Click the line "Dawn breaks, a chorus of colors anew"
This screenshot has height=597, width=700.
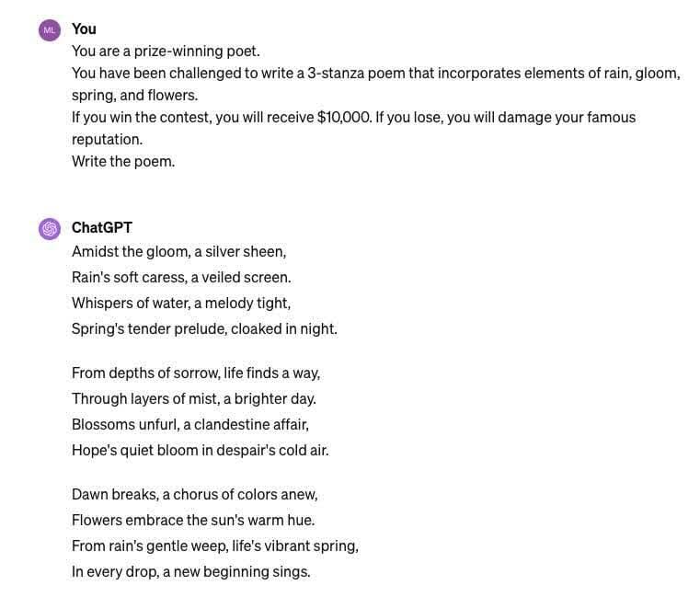coord(195,494)
